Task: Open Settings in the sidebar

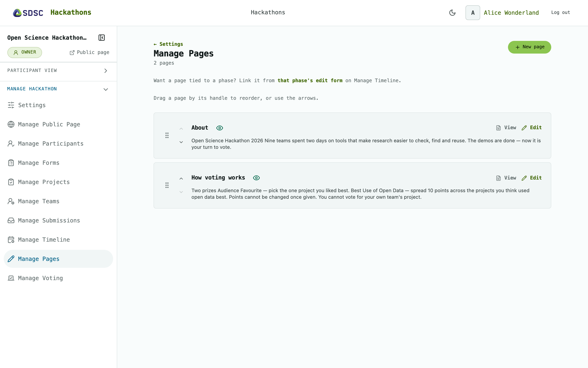Action: 58,105
